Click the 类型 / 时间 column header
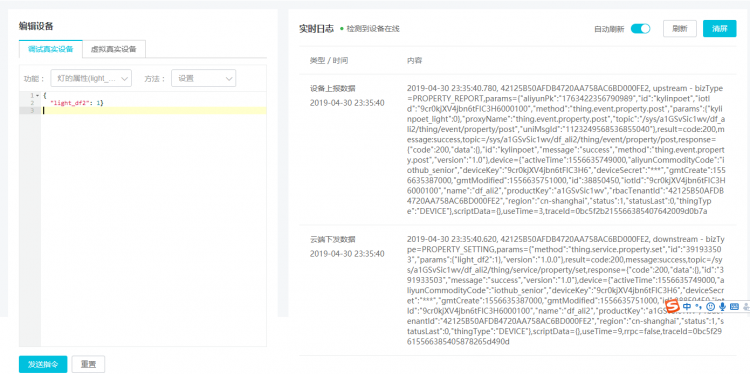This screenshot has height=374, width=750. pos(329,61)
